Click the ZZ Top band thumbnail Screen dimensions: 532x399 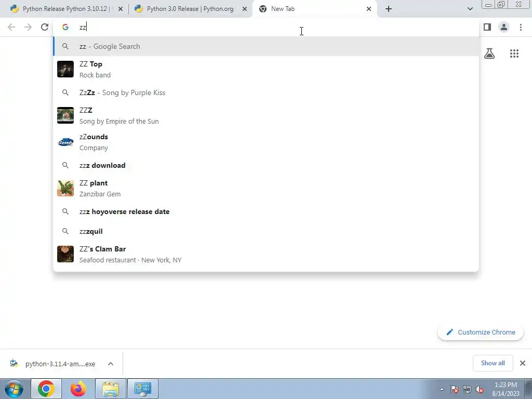pyautogui.click(x=65, y=69)
